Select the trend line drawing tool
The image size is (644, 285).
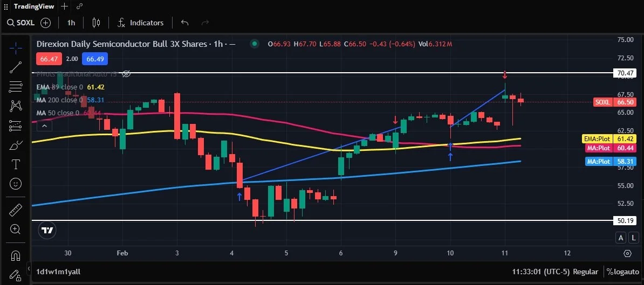[x=16, y=68]
